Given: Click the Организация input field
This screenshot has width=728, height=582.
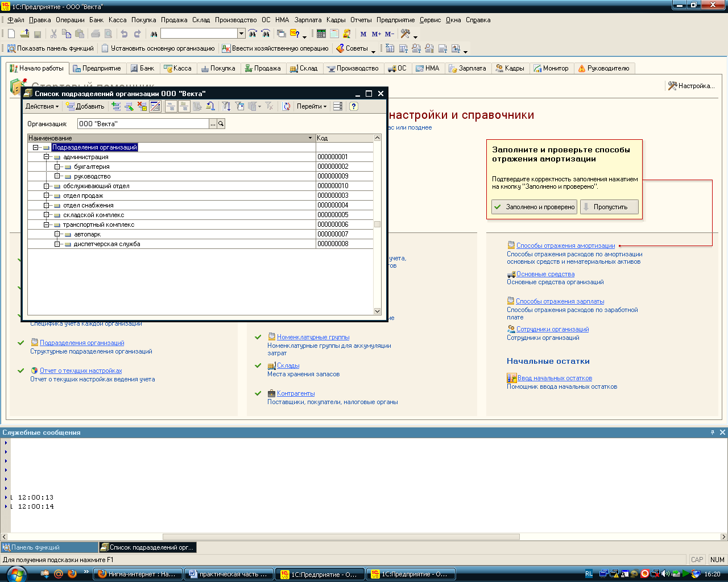Looking at the screenshot, I should pyautogui.click(x=143, y=123).
